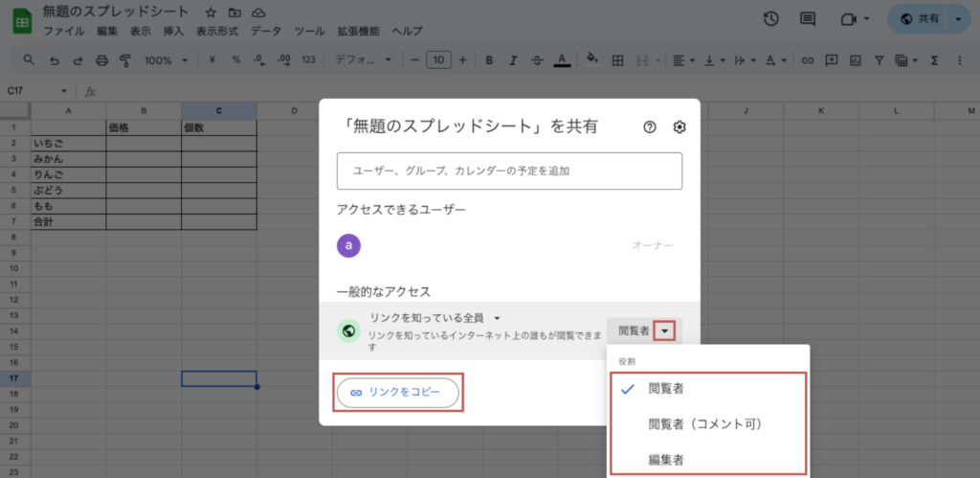Select the paint format tool
This screenshot has height=478, width=980.
(x=124, y=60)
